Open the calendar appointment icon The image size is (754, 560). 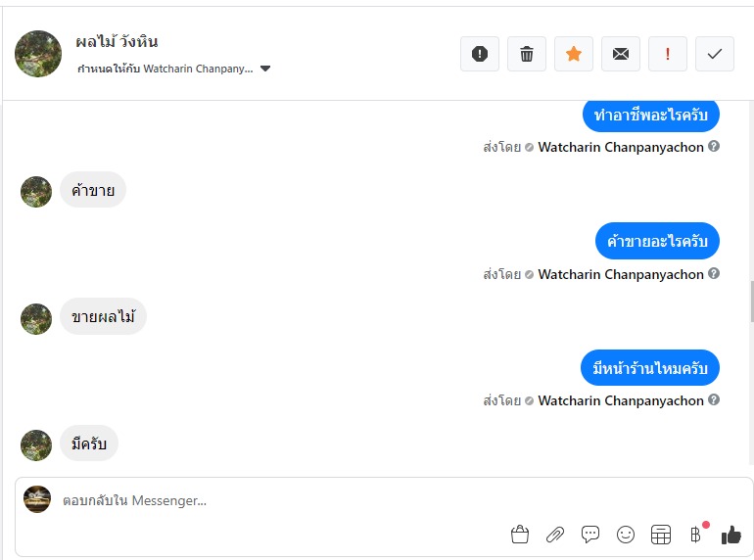click(661, 535)
